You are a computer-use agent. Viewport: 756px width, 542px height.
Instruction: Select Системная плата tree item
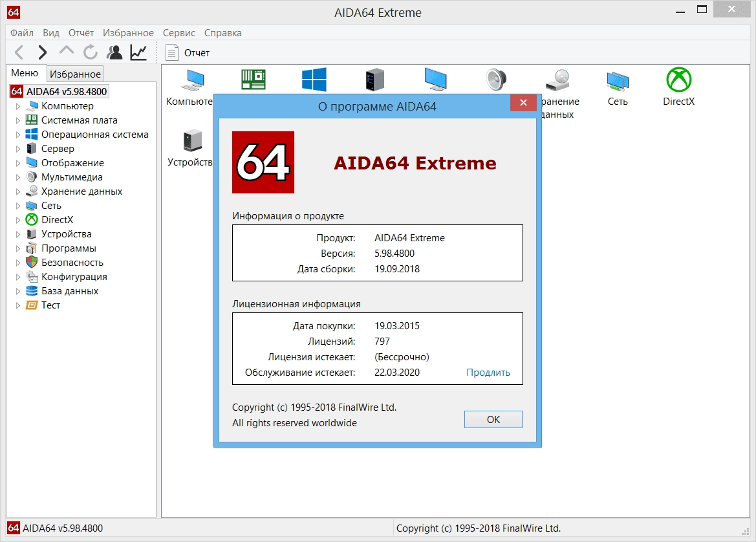click(79, 120)
